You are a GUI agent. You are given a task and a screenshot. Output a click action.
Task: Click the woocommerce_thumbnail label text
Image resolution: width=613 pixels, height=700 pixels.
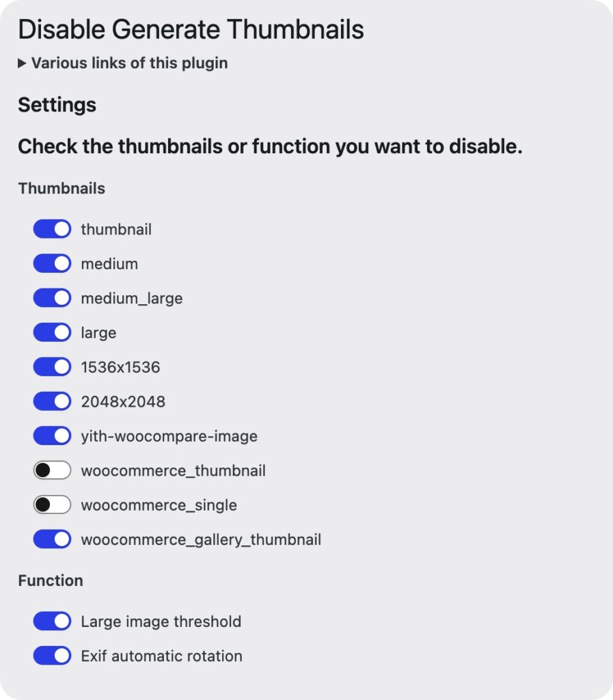(x=173, y=470)
